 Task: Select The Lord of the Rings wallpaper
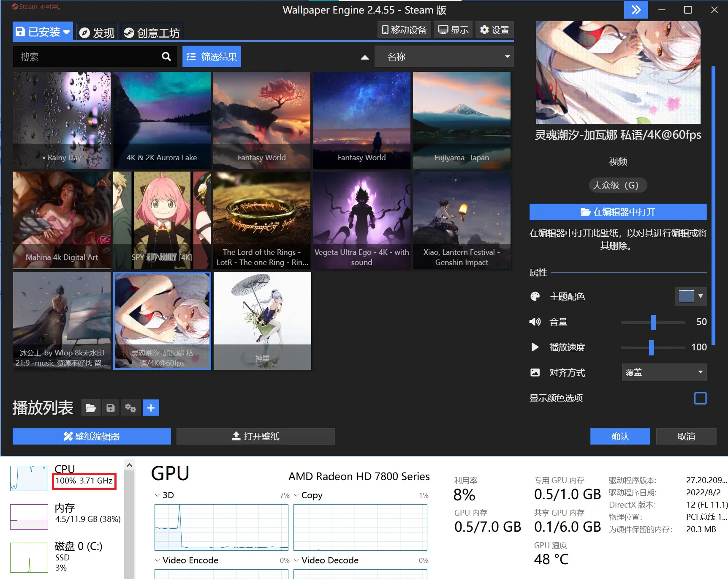[262, 220]
